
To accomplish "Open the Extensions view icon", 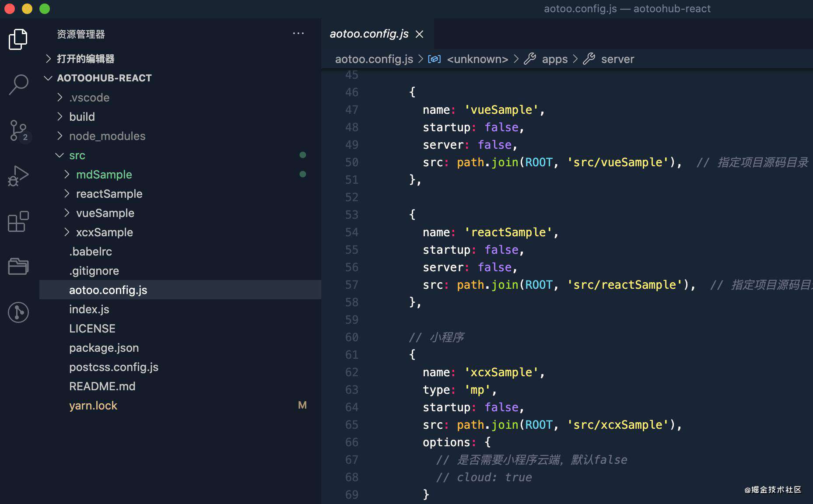I will point(18,221).
